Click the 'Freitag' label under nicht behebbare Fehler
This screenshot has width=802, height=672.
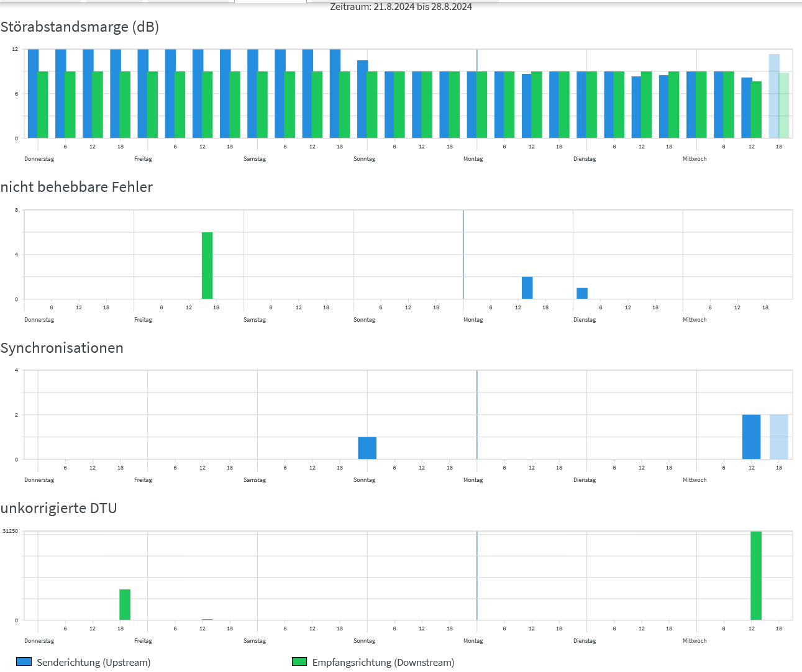click(x=143, y=320)
